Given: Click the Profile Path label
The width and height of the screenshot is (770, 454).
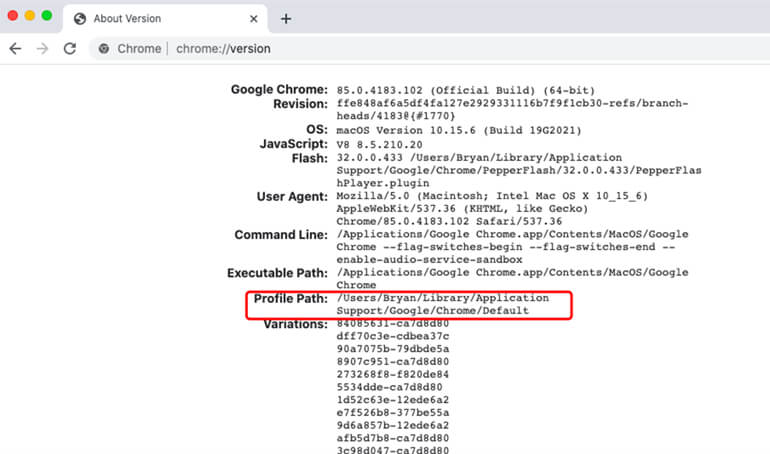Looking at the screenshot, I should click(290, 298).
